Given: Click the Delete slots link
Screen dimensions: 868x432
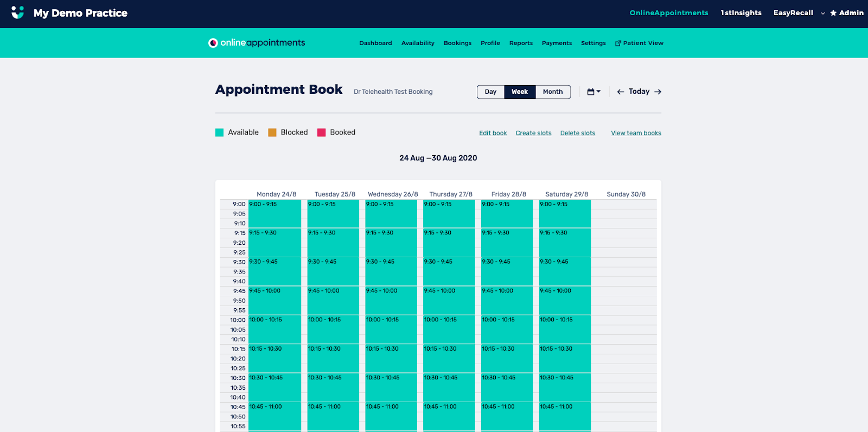Looking at the screenshot, I should 577,133.
